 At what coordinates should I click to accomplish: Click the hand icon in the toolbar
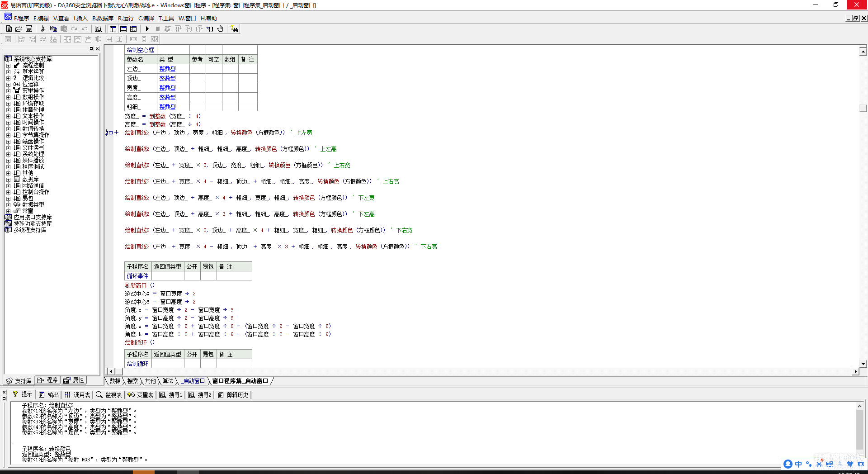click(x=220, y=29)
